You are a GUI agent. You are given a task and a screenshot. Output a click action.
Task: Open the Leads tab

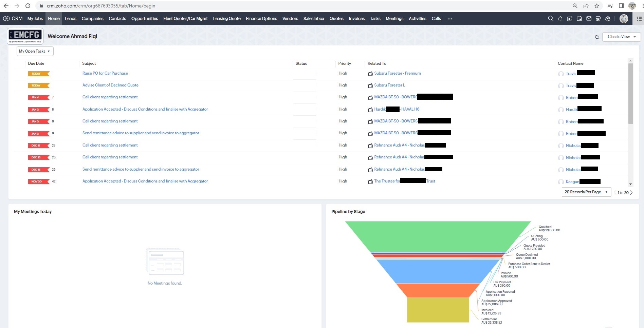pos(71,19)
